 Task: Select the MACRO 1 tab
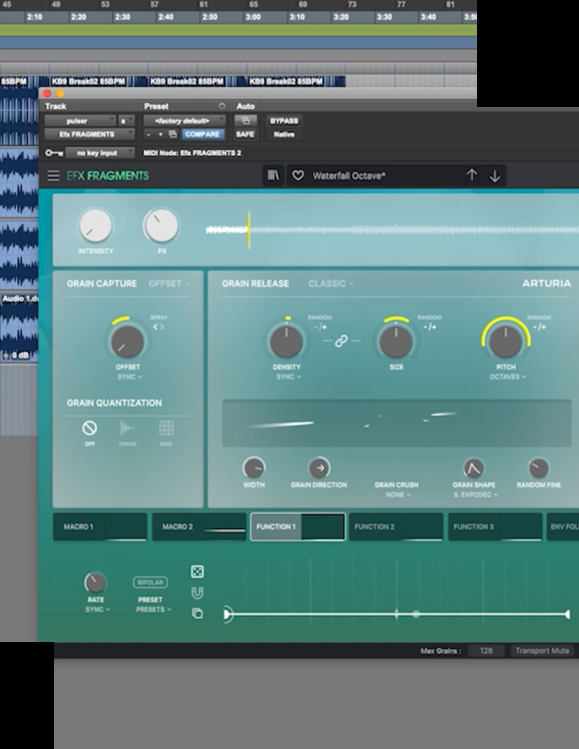[100, 527]
